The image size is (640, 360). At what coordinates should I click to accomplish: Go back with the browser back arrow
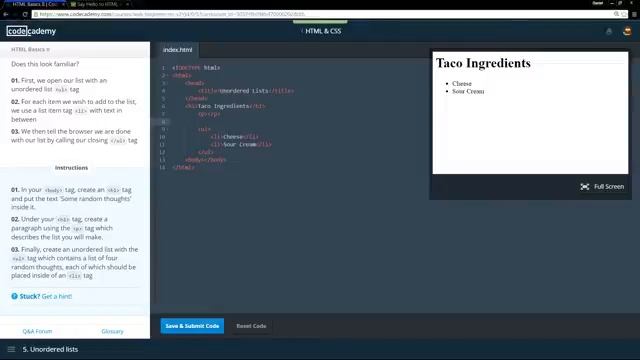tap(6, 14)
